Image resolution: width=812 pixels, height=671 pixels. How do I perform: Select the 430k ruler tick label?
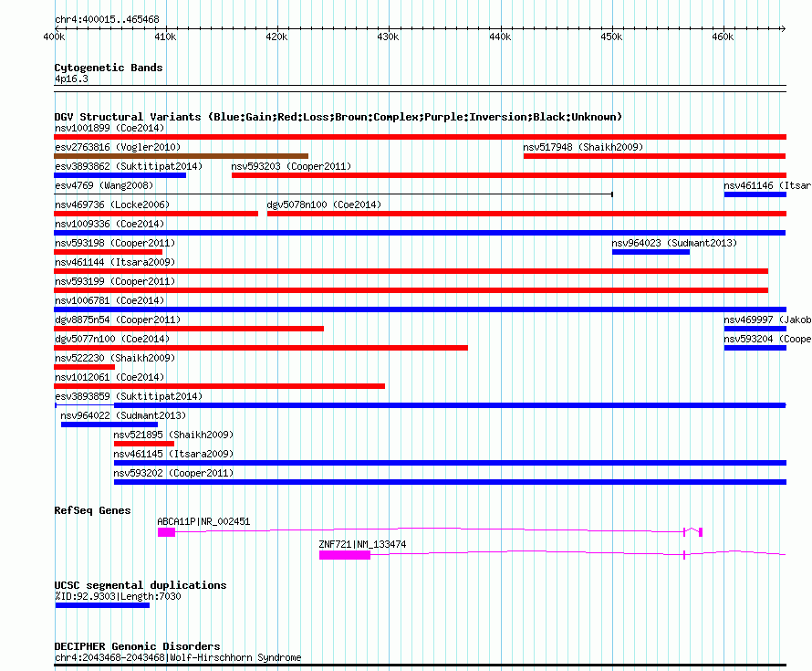coord(389,37)
